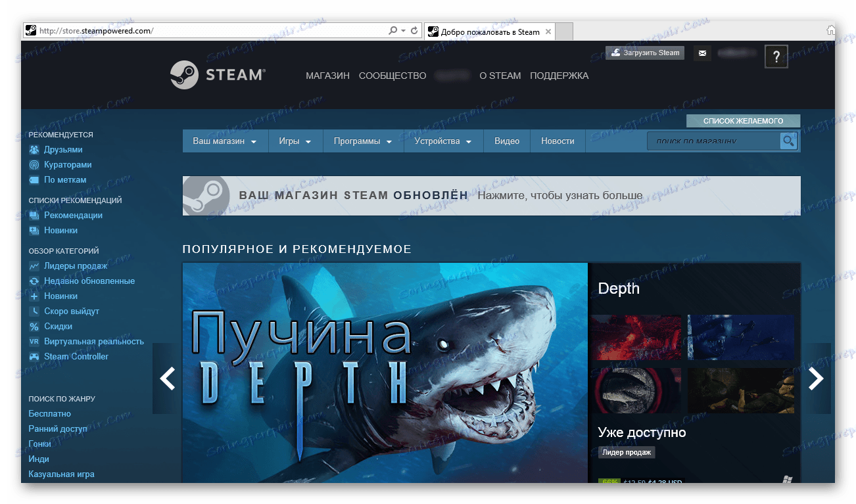Viewport: 856px width, 504px height.
Task: Show the next featured game
Action: click(817, 378)
